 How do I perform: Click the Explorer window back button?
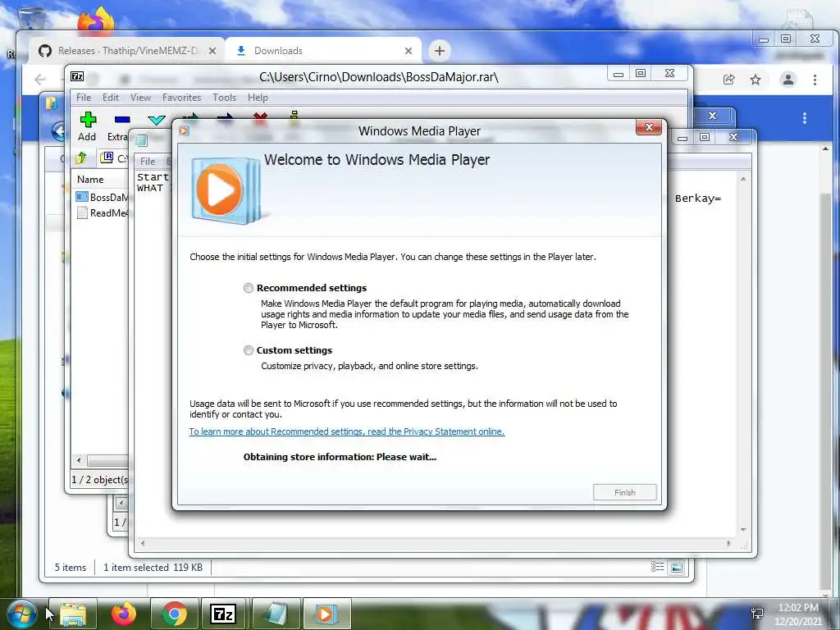tap(58, 130)
